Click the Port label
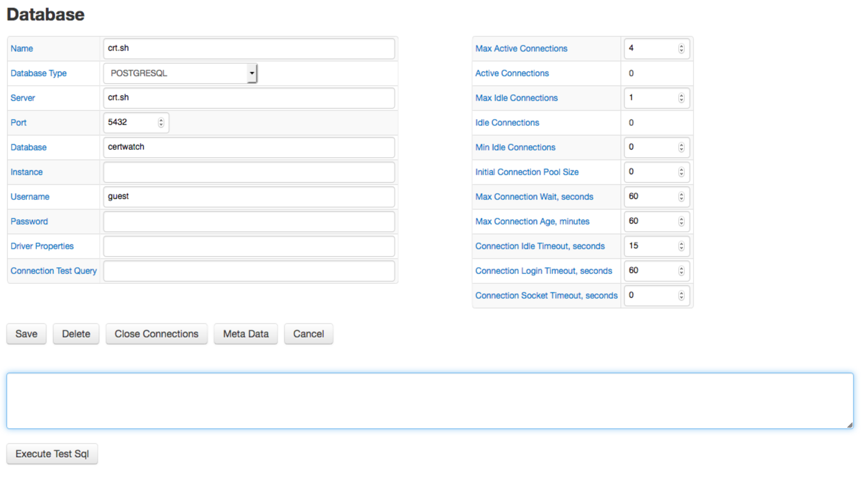 click(x=18, y=123)
